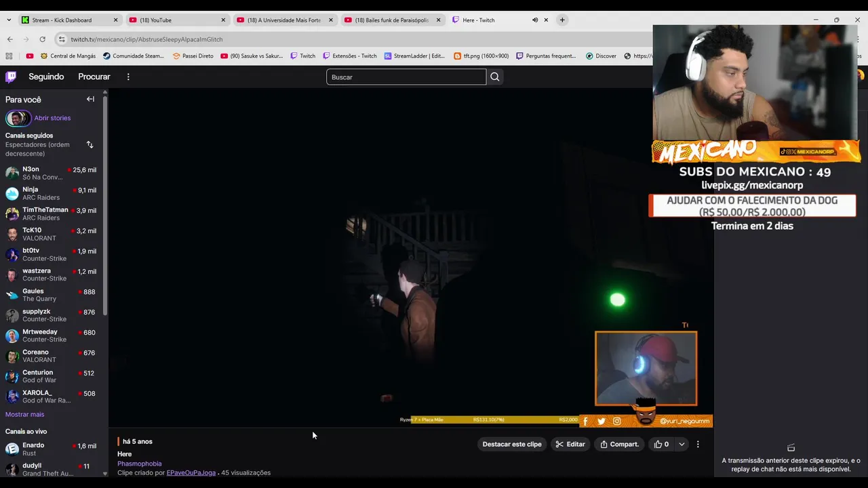Close the Here - Twitch tab
This screenshot has width=868, height=488.
point(546,20)
